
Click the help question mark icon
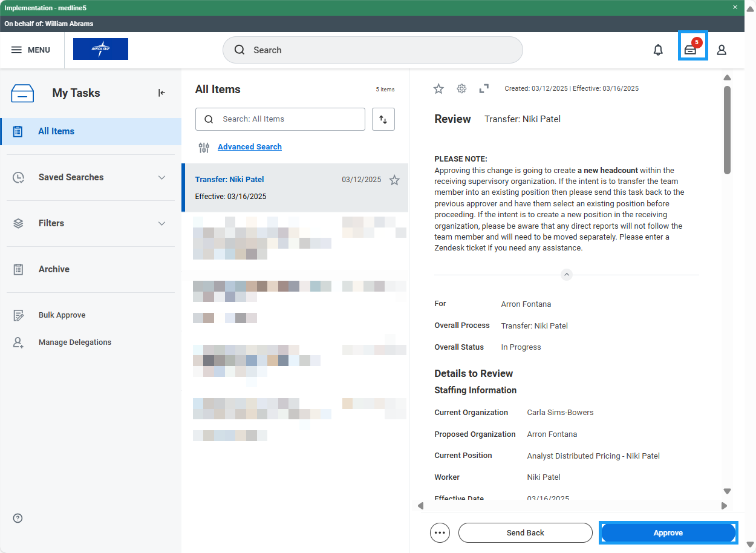17,518
